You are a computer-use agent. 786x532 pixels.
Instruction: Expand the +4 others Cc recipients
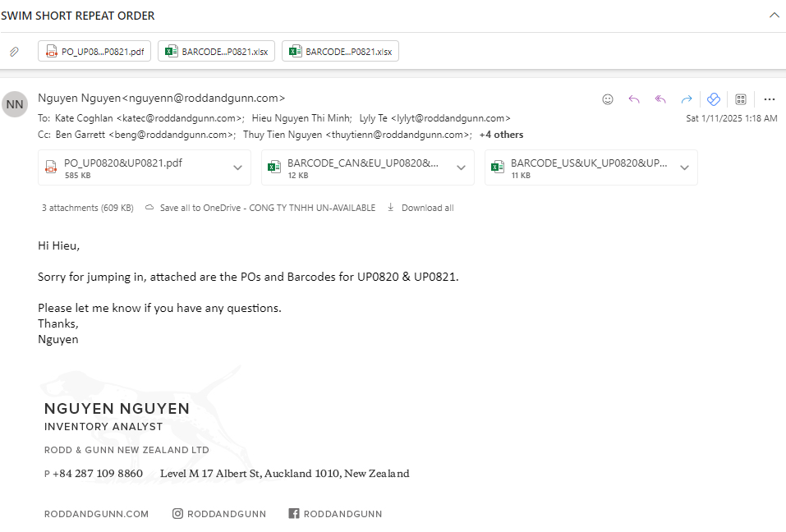point(501,135)
